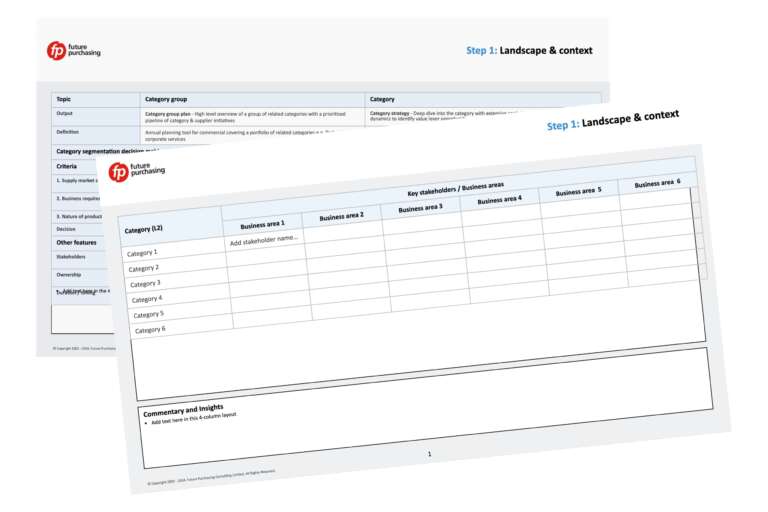Click the Add text here placeholder bullet
The image size is (768, 512).
coord(191,418)
